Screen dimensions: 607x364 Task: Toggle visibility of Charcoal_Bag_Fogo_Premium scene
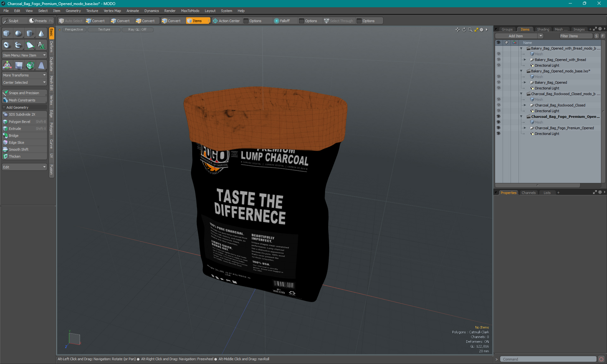pos(499,117)
